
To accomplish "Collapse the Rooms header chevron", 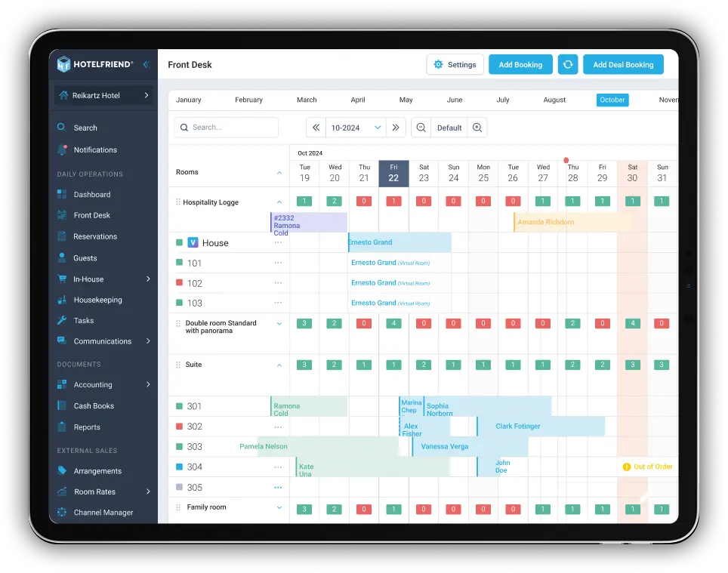I will [x=279, y=173].
